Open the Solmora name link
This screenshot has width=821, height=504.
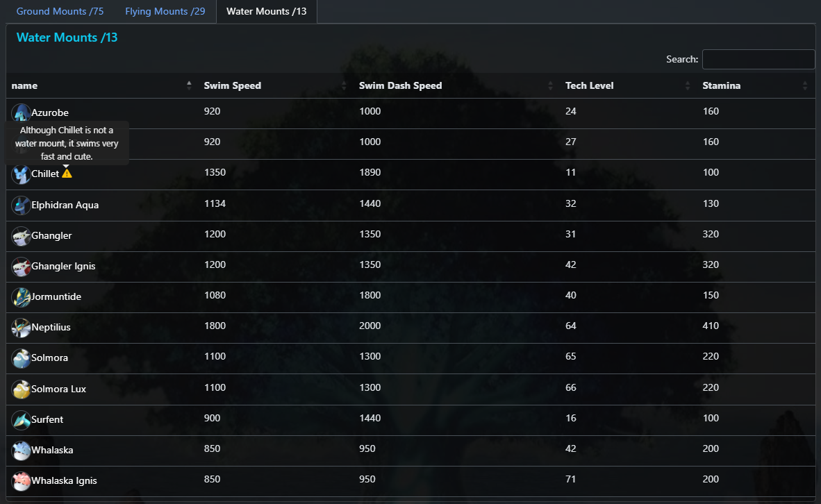pos(50,358)
